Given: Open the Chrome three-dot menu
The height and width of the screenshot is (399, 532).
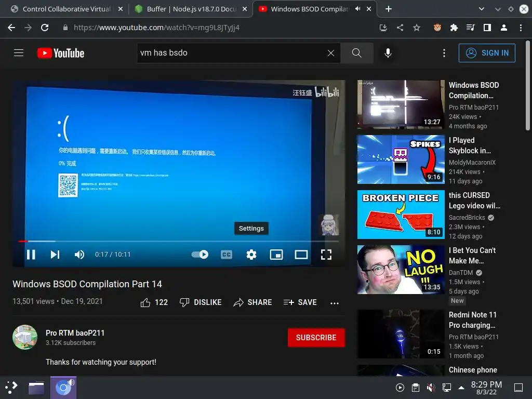Looking at the screenshot, I should [521, 28].
